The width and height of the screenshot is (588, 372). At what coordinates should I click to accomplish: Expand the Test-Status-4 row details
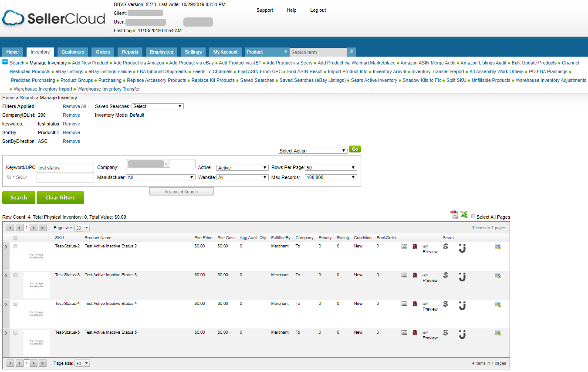(x=6, y=304)
